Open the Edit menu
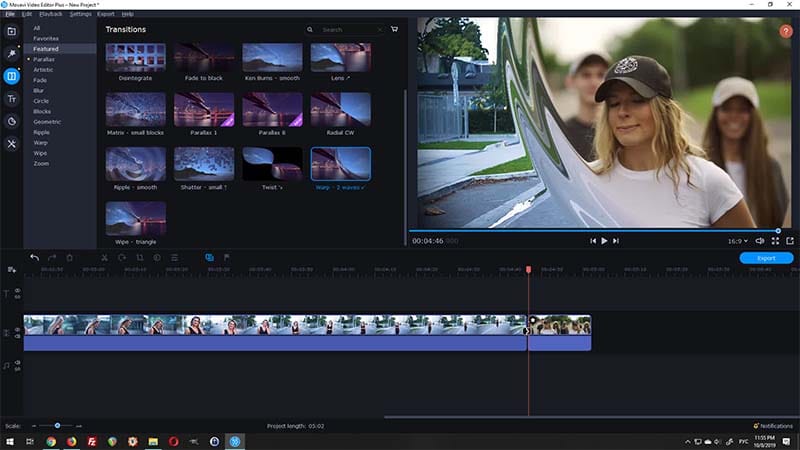The height and width of the screenshot is (450, 800). tap(27, 14)
